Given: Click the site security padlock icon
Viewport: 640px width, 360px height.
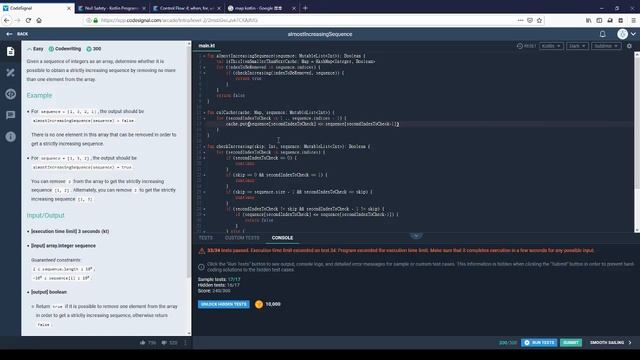Looking at the screenshot, I should pyautogui.click(x=96, y=20).
